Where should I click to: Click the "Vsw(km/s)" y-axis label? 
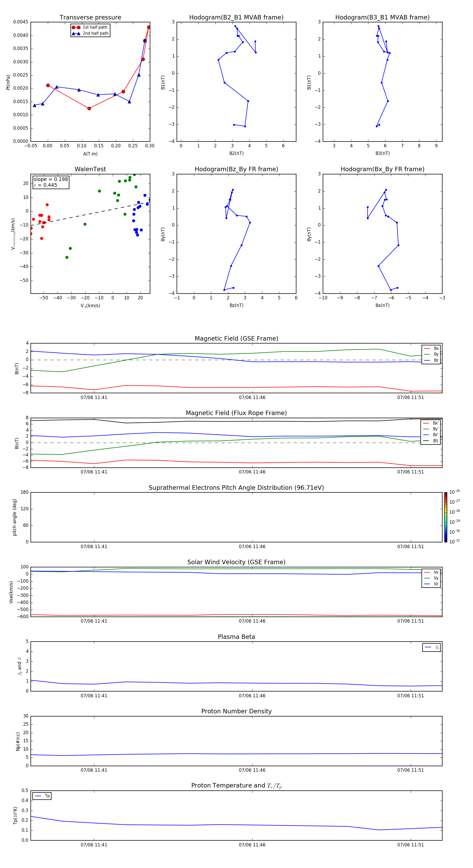pyautogui.click(x=11, y=592)
